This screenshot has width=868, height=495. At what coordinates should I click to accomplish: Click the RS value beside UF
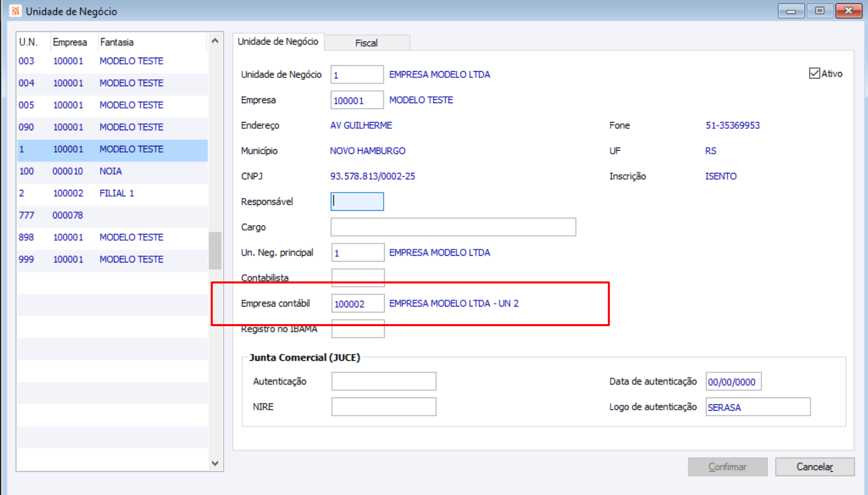[711, 151]
